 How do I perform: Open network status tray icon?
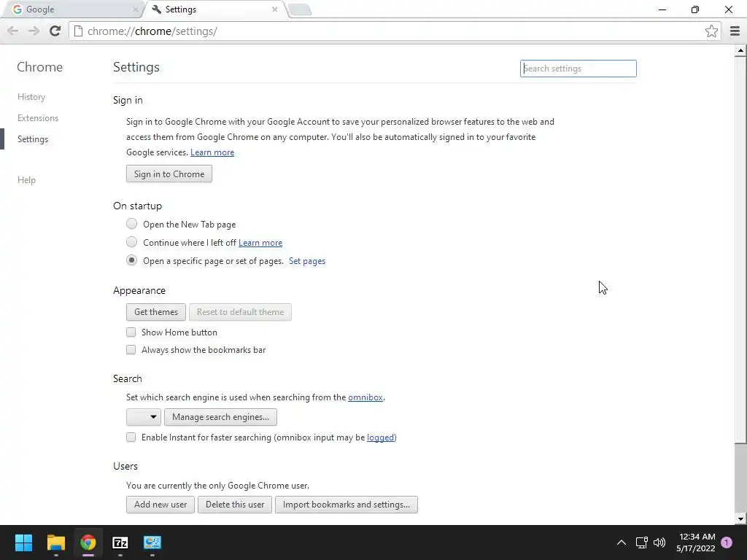pos(641,542)
